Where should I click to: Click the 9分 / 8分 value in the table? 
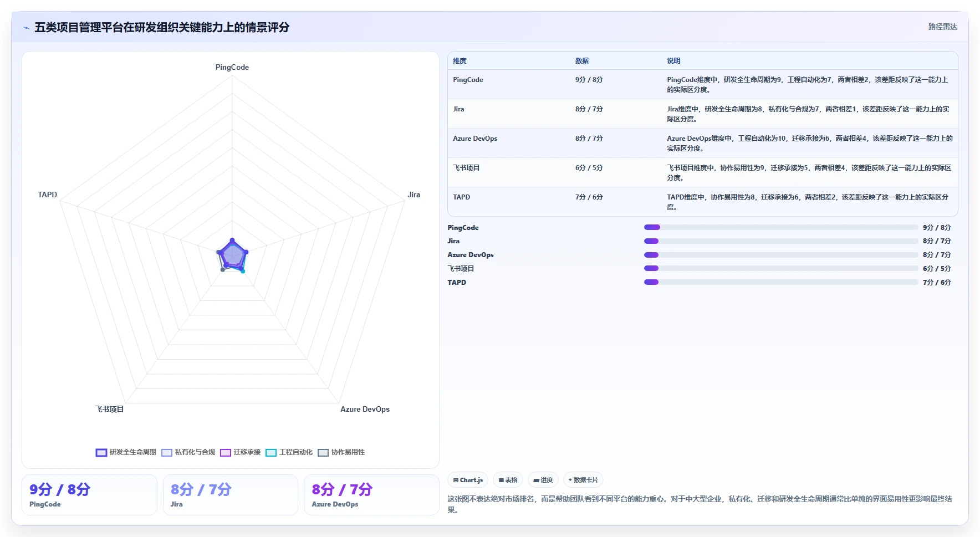coord(589,80)
